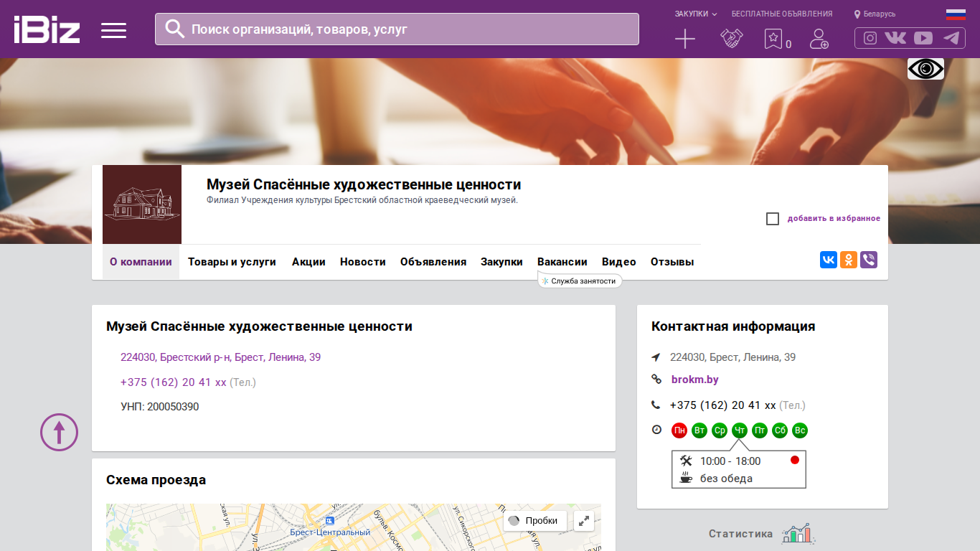Open Вакансии tab

562,262
